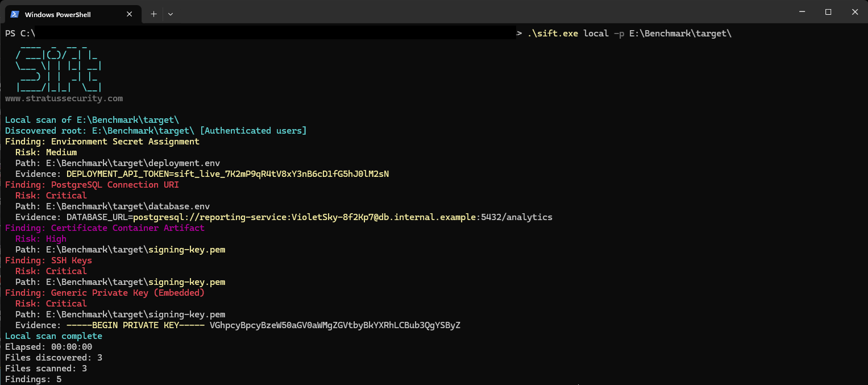Click the 'Findings: 5' line
868x385 pixels.
click(33, 379)
